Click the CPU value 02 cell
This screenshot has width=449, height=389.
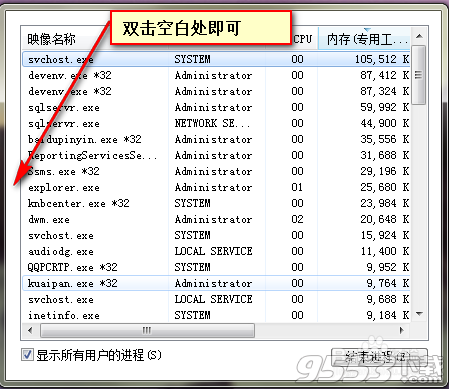click(x=297, y=219)
